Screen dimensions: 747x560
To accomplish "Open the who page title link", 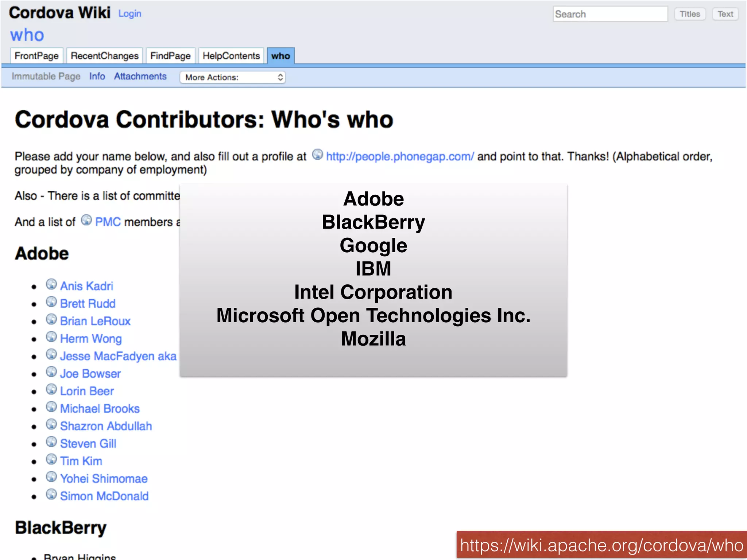I will click(27, 35).
